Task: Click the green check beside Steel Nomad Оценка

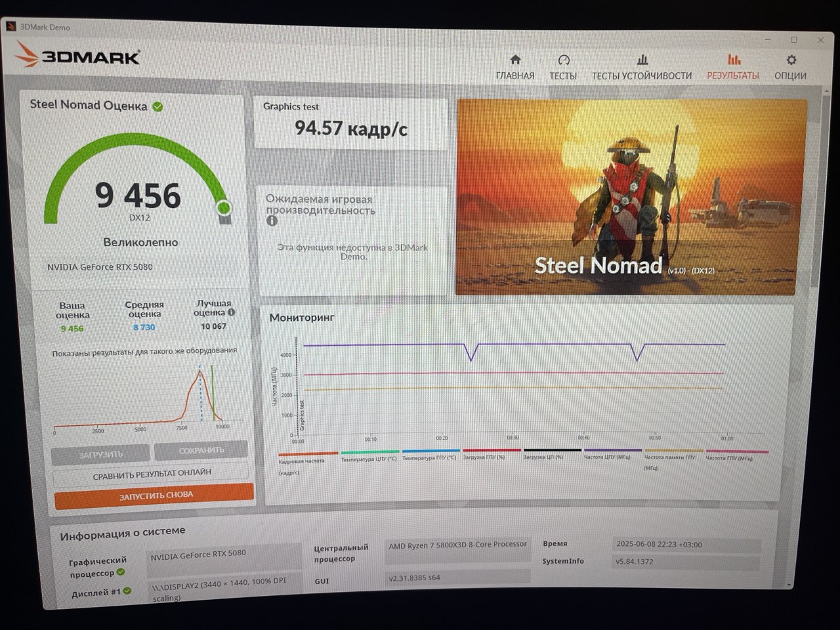Action: point(158,106)
